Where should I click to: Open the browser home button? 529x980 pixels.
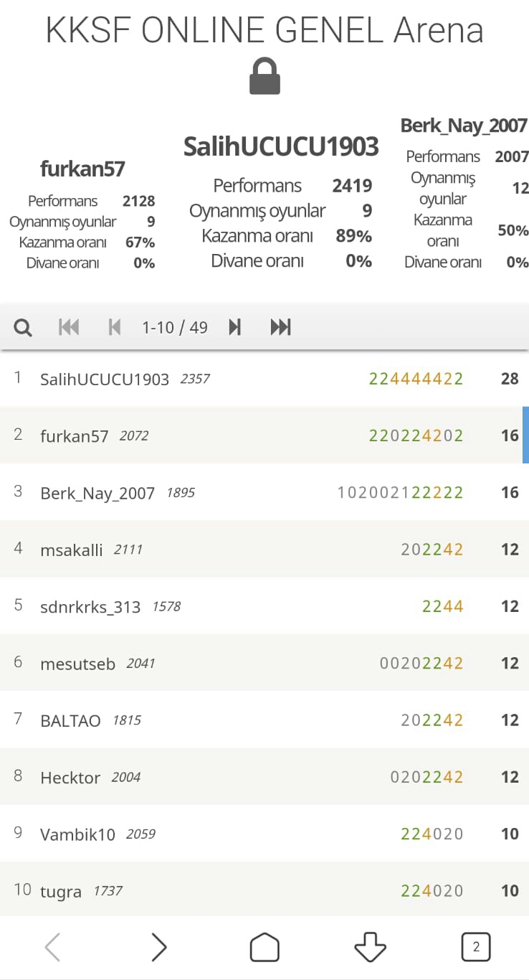point(264,948)
